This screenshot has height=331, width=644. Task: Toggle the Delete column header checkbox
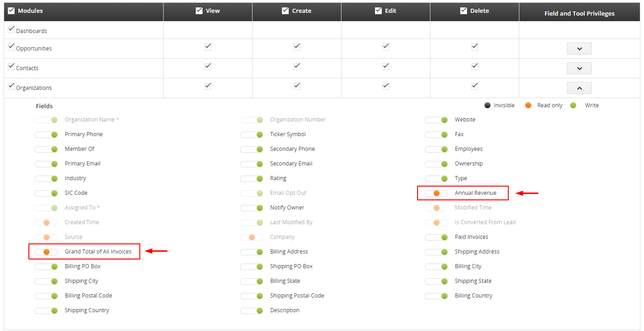click(464, 11)
